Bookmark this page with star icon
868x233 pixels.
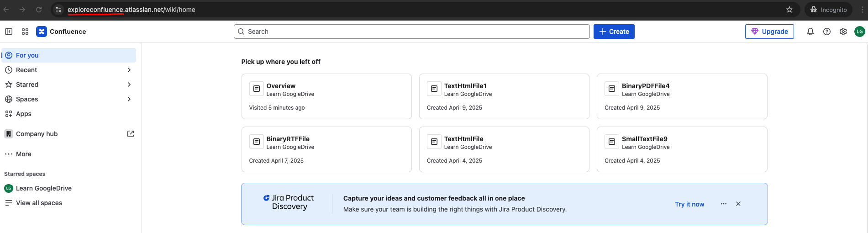click(x=789, y=10)
